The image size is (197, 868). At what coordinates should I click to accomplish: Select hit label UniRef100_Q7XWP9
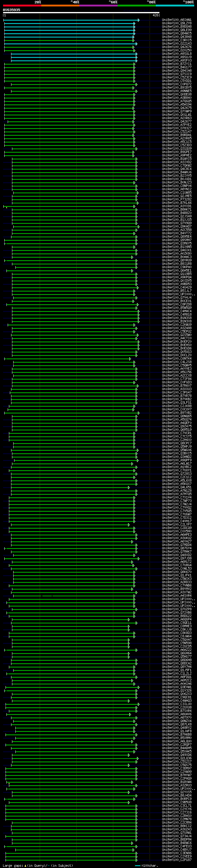pyautogui.click(x=176, y=111)
